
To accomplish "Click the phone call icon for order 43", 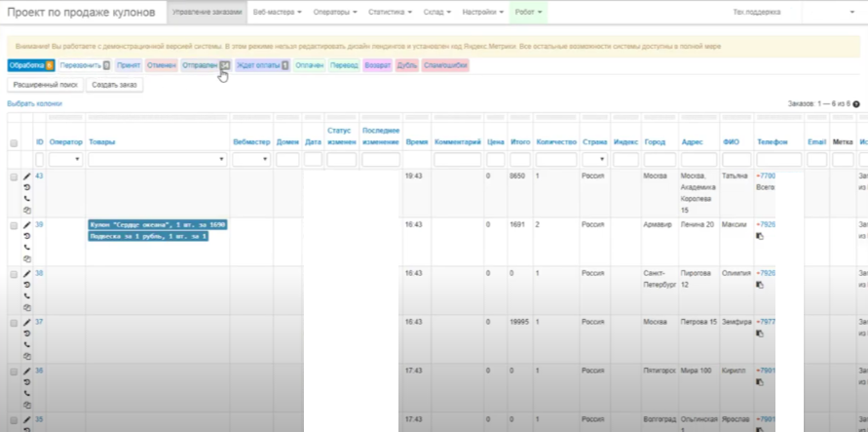I will point(27,199).
